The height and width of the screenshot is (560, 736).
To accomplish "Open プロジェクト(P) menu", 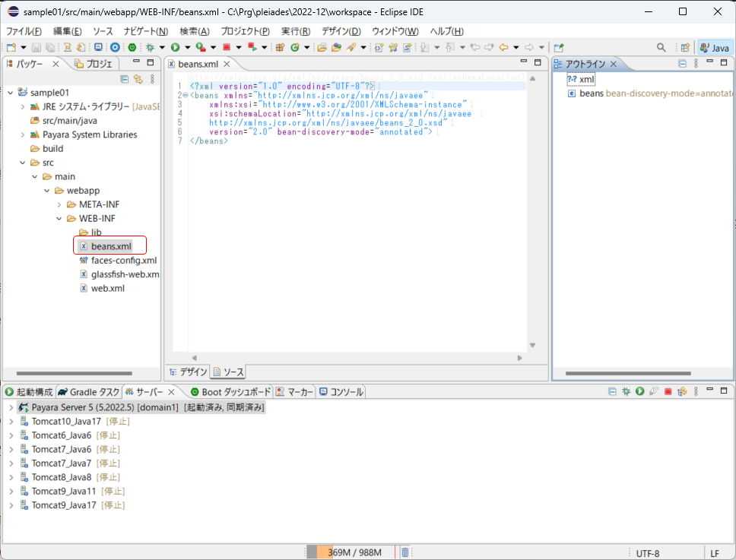I will tap(245, 31).
